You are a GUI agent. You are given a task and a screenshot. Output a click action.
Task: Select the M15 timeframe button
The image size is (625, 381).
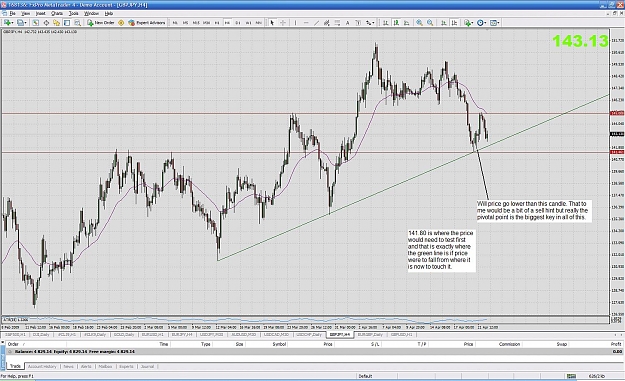pos(196,23)
